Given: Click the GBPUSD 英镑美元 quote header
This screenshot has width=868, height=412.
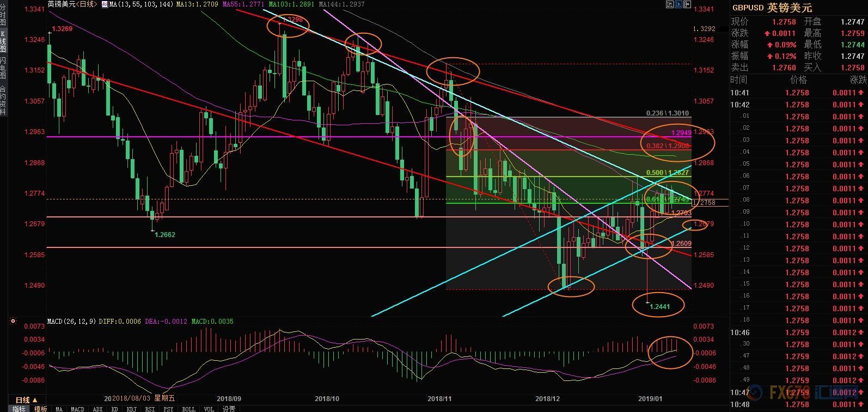Looking at the screenshot, I should [772, 8].
